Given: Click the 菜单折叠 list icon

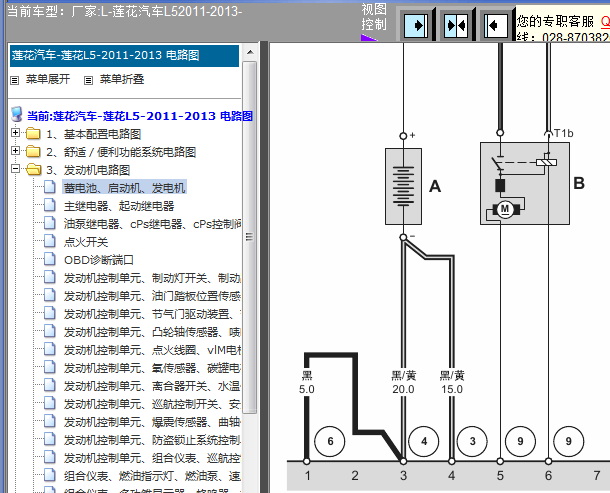Looking at the screenshot, I should (89, 80).
